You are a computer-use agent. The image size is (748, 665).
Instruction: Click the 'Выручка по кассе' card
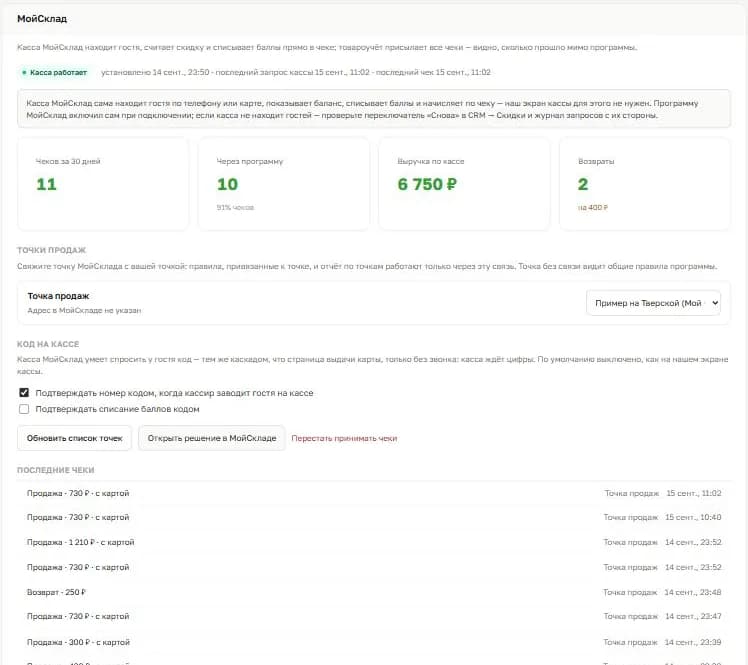click(x=464, y=184)
